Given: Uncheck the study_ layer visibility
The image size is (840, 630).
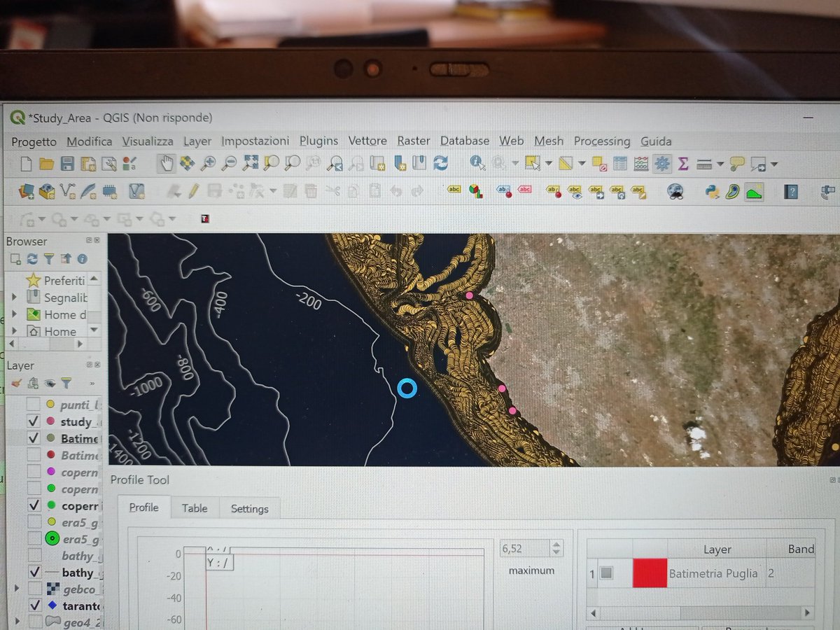Looking at the screenshot, I should click(x=33, y=421).
